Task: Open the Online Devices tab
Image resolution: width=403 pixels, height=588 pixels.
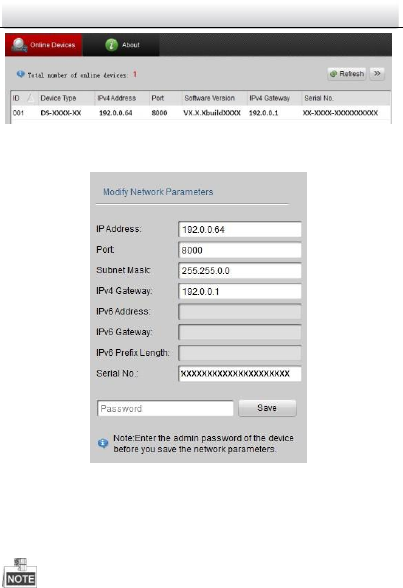Action: tap(43, 45)
